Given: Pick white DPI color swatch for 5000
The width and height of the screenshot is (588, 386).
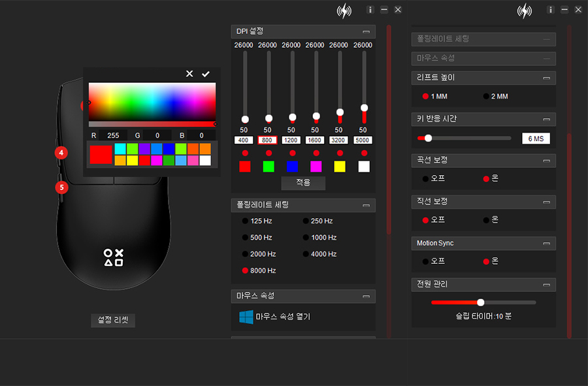Looking at the screenshot, I should (x=364, y=167).
